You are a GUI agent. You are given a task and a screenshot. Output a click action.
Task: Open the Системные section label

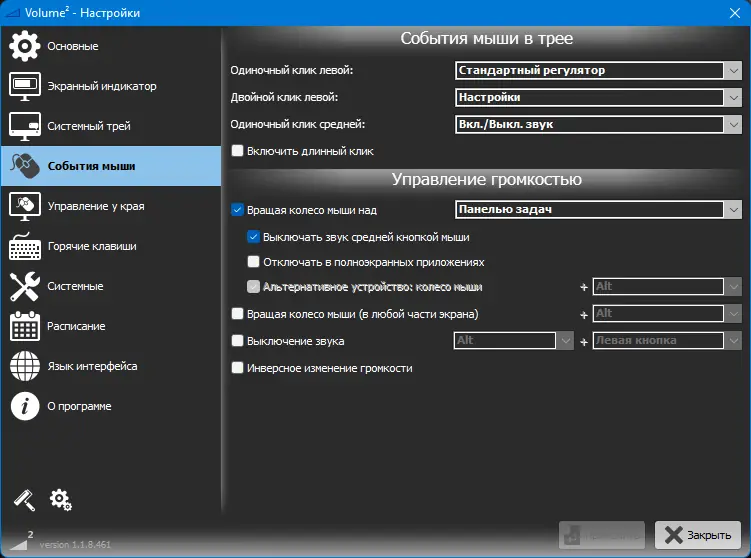(x=75, y=286)
